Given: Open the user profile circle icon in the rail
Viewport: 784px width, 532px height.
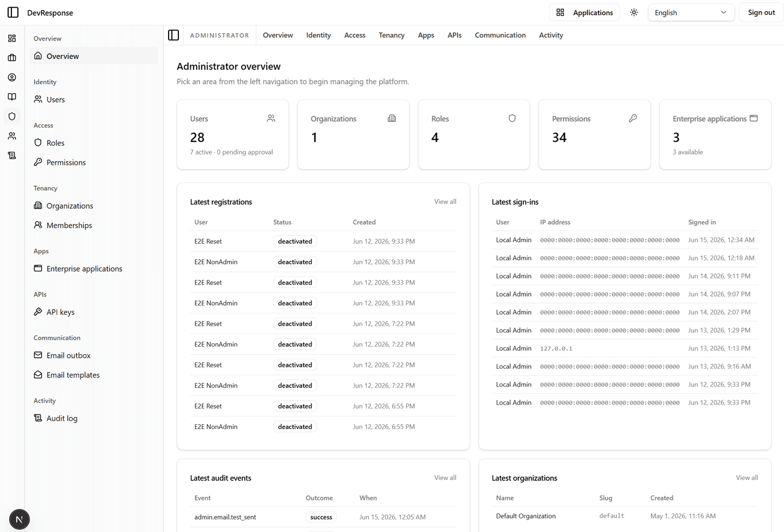Looking at the screenshot, I should tap(12, 78).
